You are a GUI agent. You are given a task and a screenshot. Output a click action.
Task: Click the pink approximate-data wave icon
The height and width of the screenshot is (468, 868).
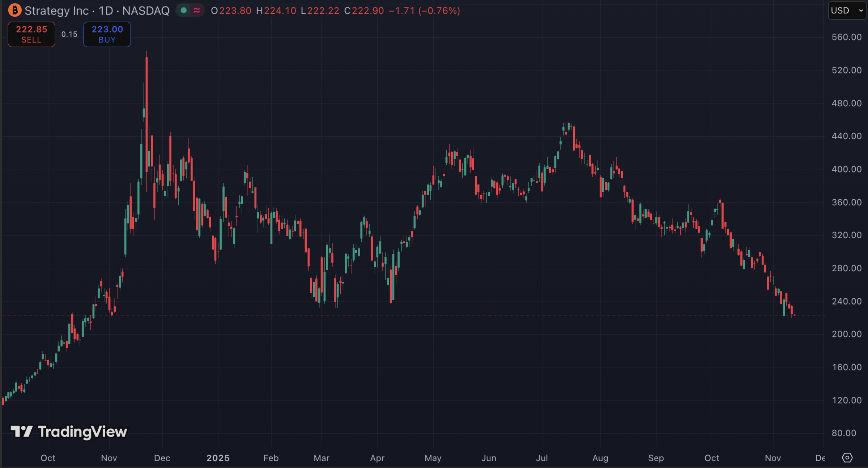(197, 10)
